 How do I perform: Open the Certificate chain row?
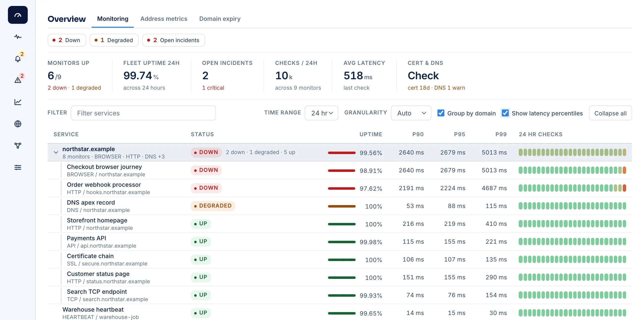pos(340,260)
